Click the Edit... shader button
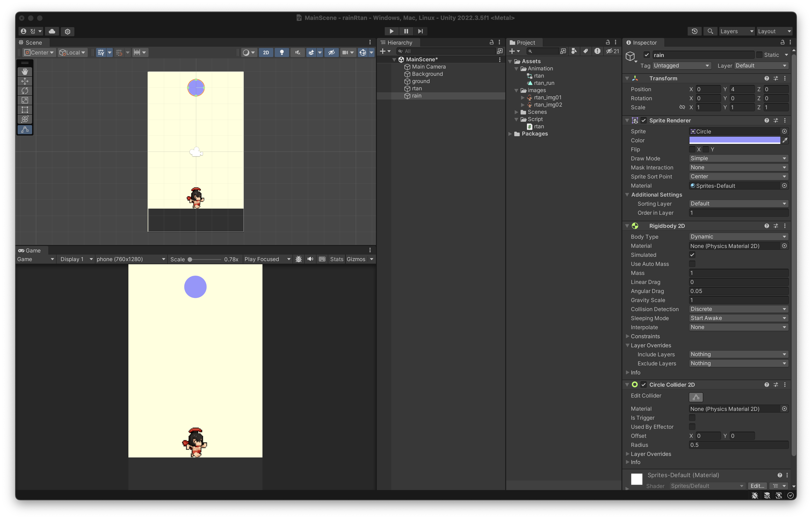 click(x=757, y=486)
